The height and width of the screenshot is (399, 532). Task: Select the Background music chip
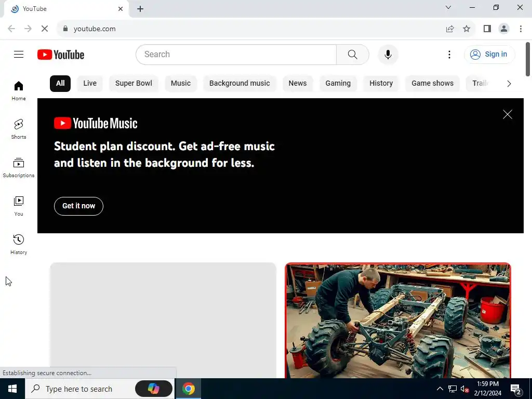pos(240,84)
